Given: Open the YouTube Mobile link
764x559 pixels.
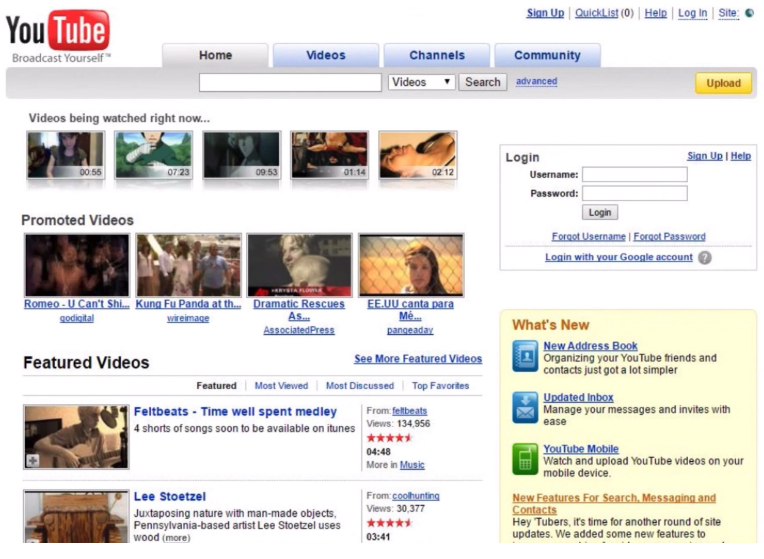Looking at the screenshot, I should pos(581,449).
